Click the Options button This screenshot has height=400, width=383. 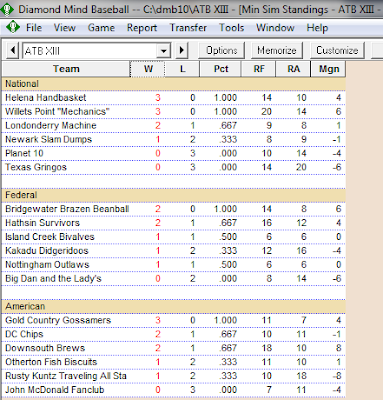coord(222,50)
